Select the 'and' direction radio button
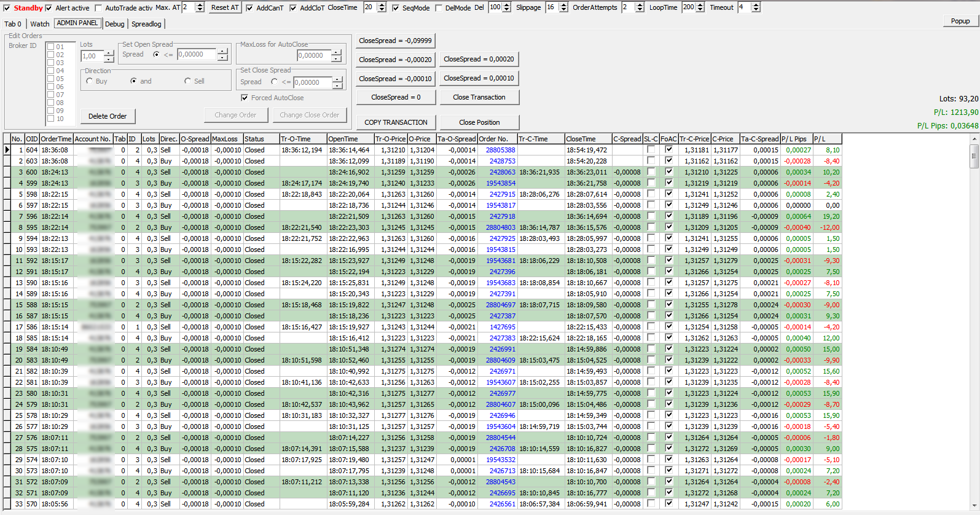 coord(133,81)
